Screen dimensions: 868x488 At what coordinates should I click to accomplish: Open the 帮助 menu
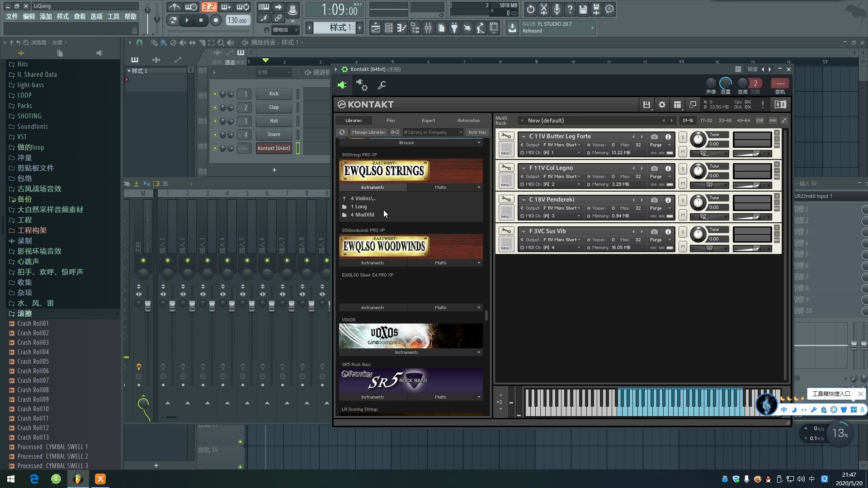coord(130,17)
